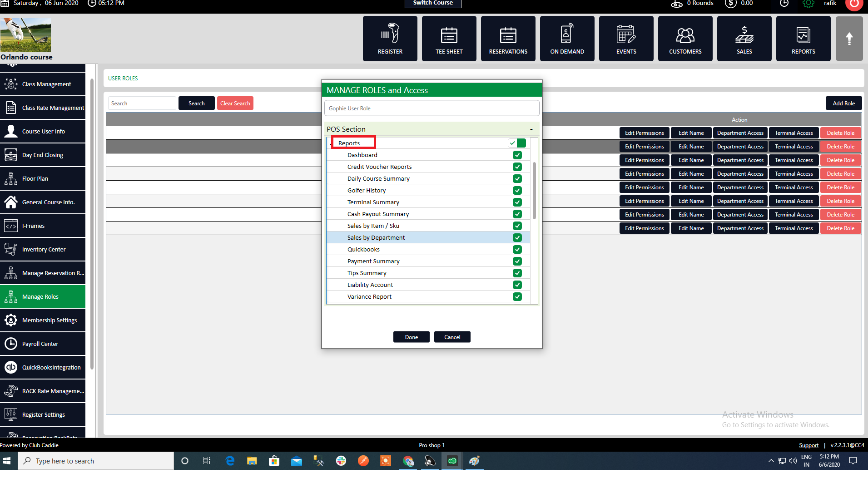868x478 pixels.
Task: Click the Register Settings sliders icon
Action: pyautogui.click(x=11, y=414)
